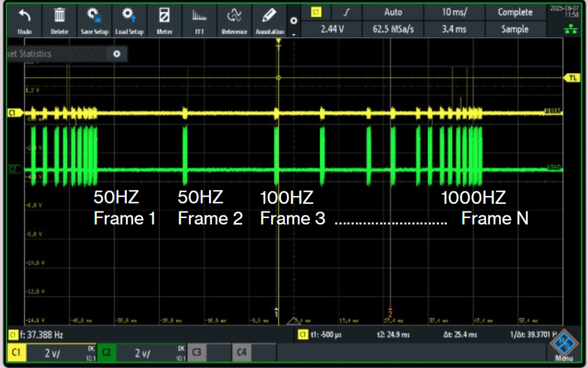Enable channel C4
588x368 pixels.
(x=241, y=352)
